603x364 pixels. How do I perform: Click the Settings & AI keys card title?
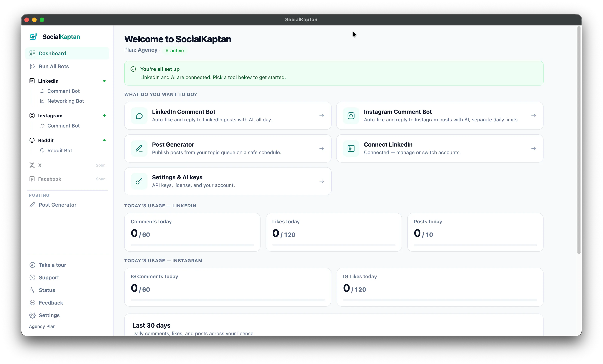[x=177, y=177]
